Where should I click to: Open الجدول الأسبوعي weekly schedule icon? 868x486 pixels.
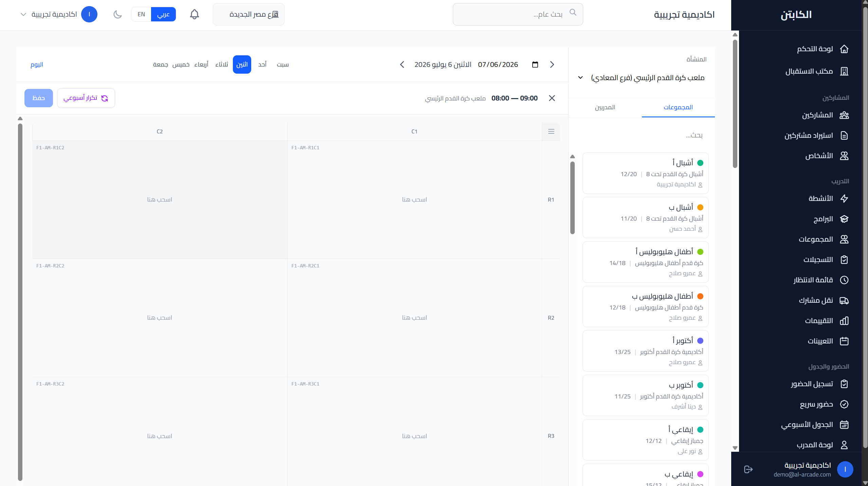click(x=844, y=425)
